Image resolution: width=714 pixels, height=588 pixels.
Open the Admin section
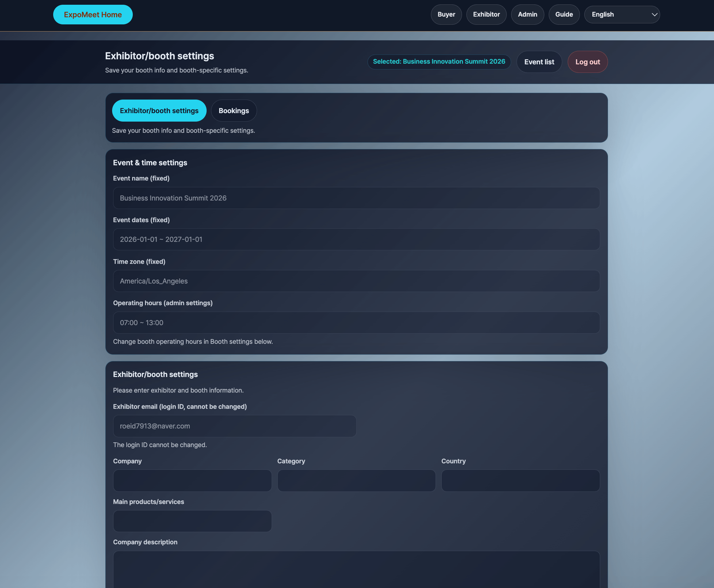coord(527,14)
